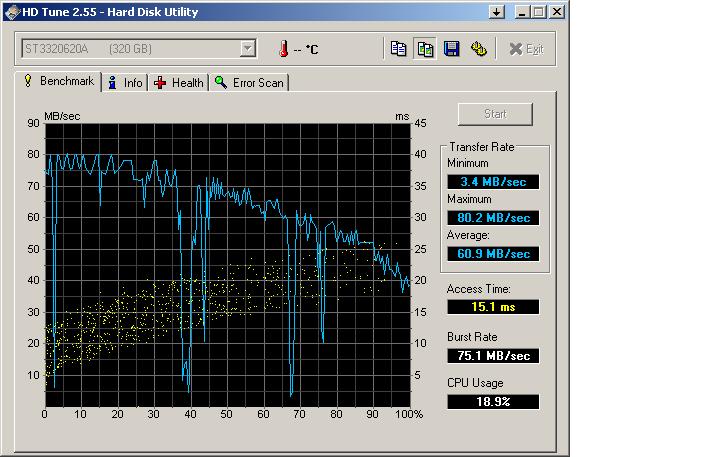
Task: Maximize the HD Tune window
Action: click(539, 12)
